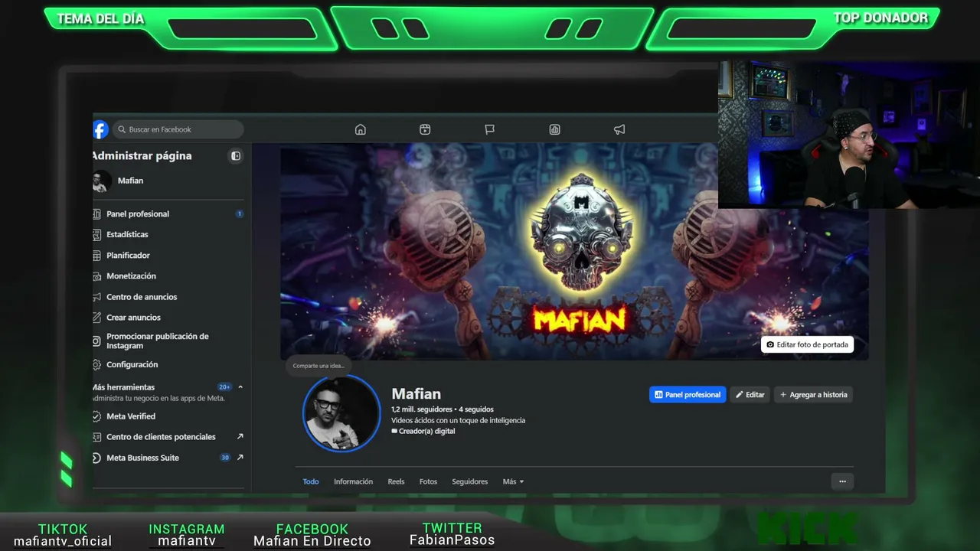980x551 pixels.
Task: Click the Meta Verified badge icon
Action: click(x=96, y=416)
